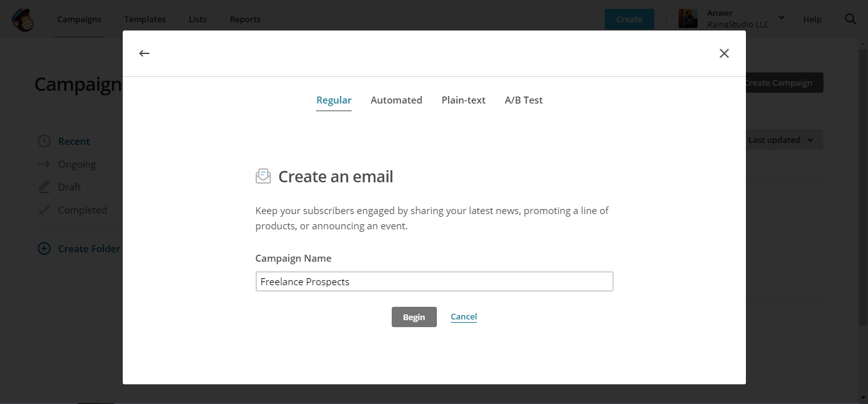The image size is (868, 404).
Task: Select the Draft pencil icon
Action: coord(44,187)
